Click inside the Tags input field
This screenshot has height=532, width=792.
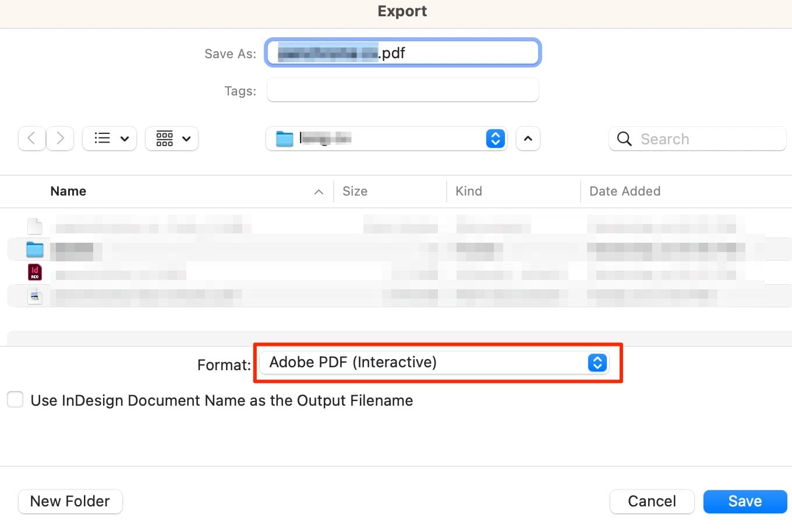coord(402,90)
